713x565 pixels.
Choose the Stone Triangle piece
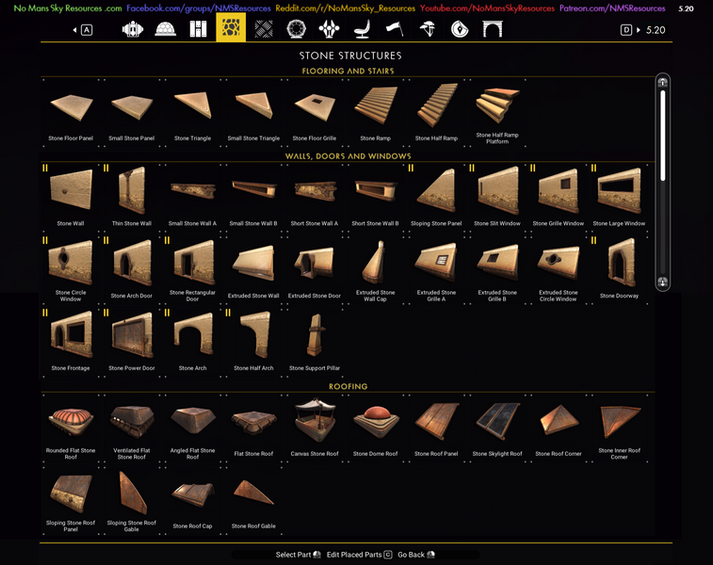click(193, 113)
